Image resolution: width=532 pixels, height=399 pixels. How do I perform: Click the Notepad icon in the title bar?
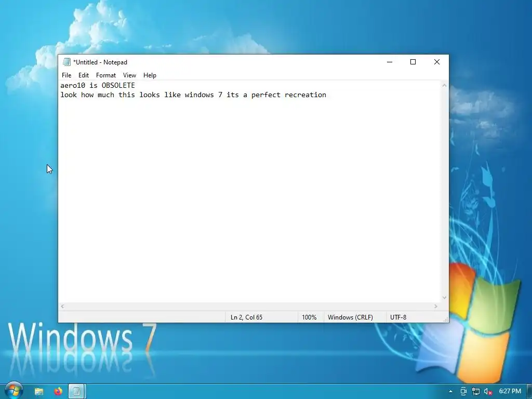[67, 62]
